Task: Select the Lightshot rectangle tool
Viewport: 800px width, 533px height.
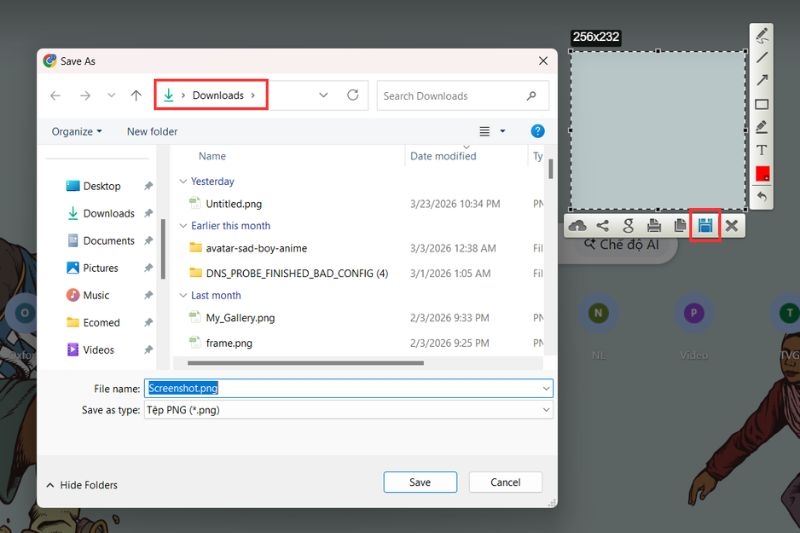Action: (762, 104)
